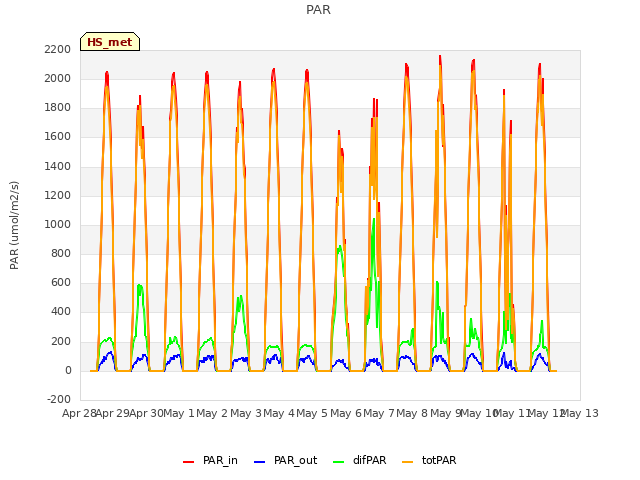The height and width of the screenshot is (480, 640).
Task: Click the May 6 x-axis label
Action: coord(346,413)
